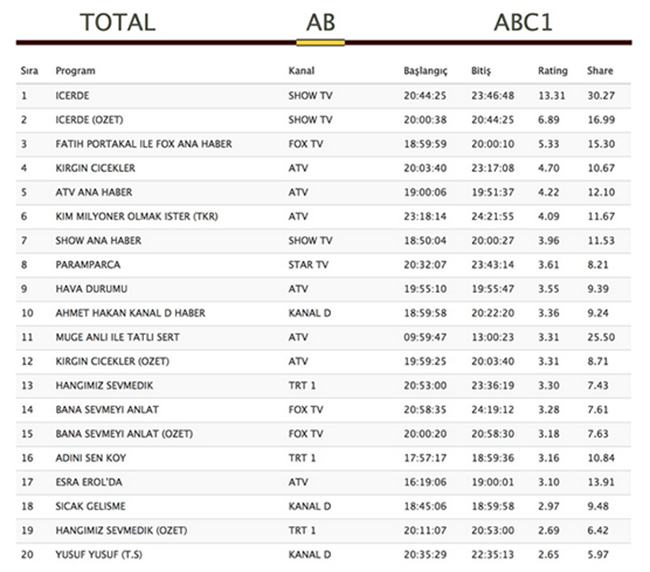
Task: Open FATIH PORTAKAL ILE FOX ANA HABER
Action: 144,144
